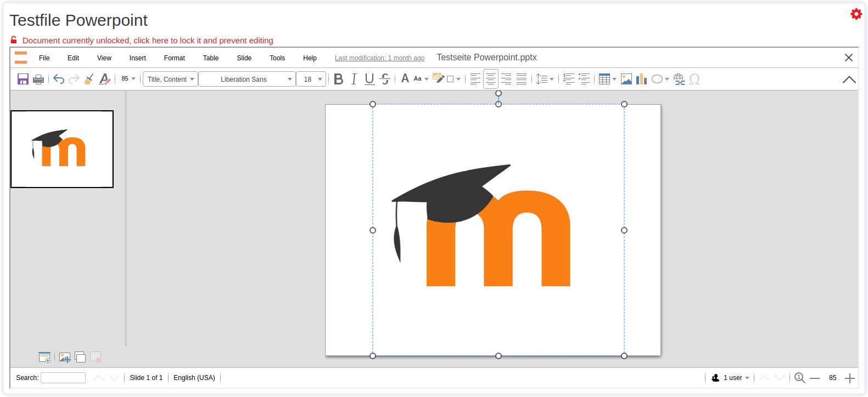Screen dimensions: 868x397
Task: Open the View menu
Action: click(104, 58)
